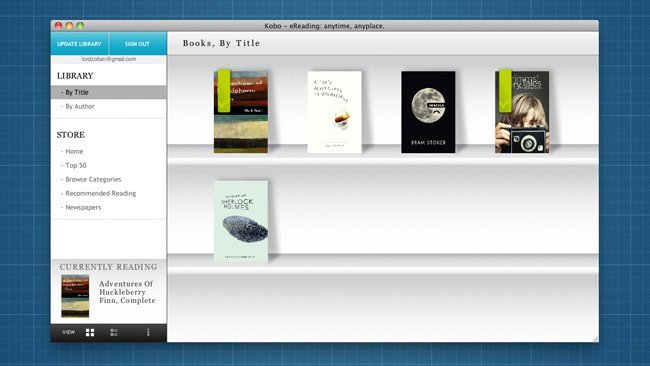This screenshot has width=650, height=366.
Task: Close the Kobo window
Action: (x=58, y=26)
